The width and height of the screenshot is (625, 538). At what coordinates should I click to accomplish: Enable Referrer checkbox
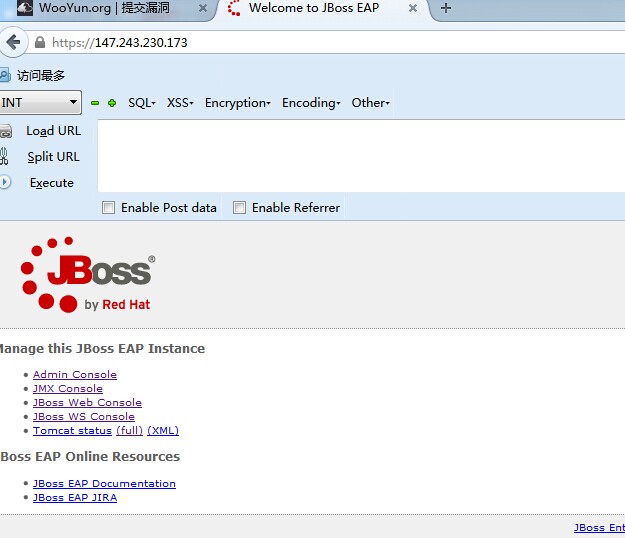click(239, 208)
